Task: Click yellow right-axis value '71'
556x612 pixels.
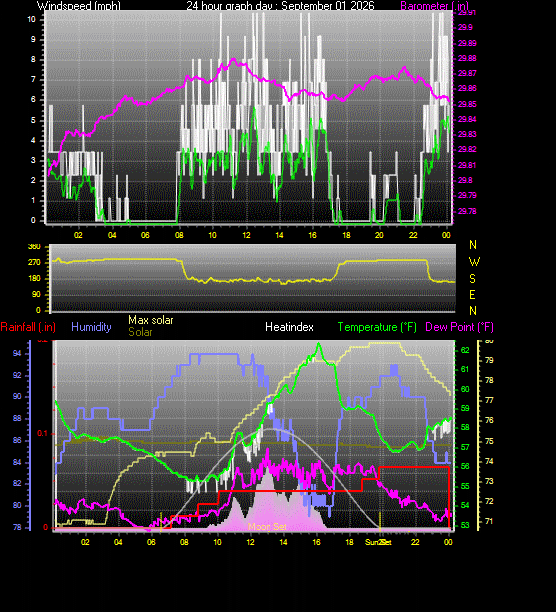Action: pyautogui.click(x=489, y=521)
